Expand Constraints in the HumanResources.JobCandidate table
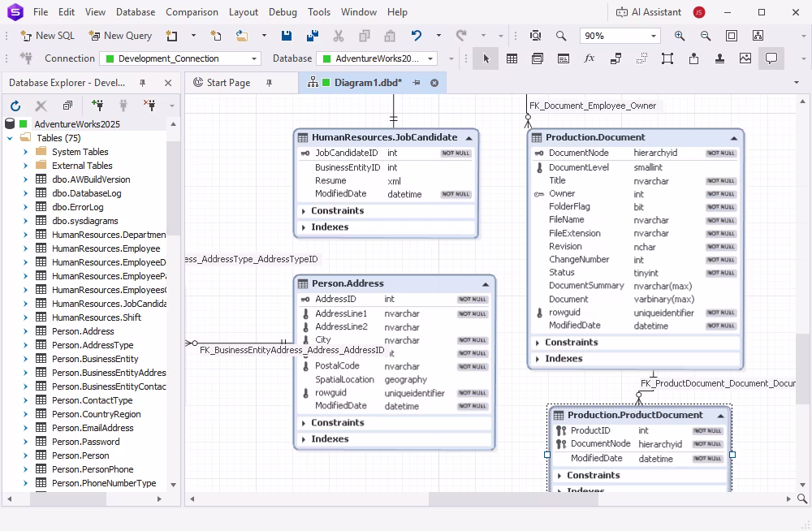This screenshot has height=531, width=812. point(304,211)
